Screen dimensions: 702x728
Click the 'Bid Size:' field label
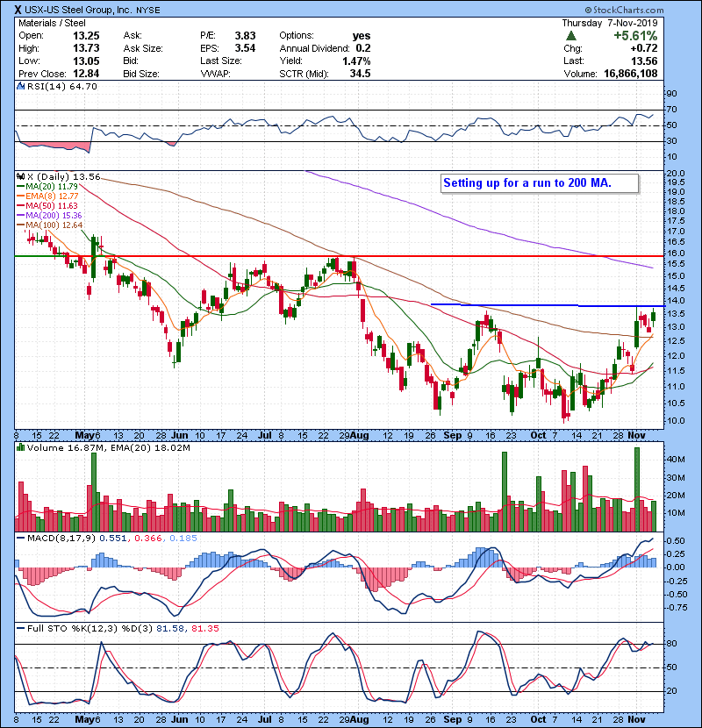point(140,74)
